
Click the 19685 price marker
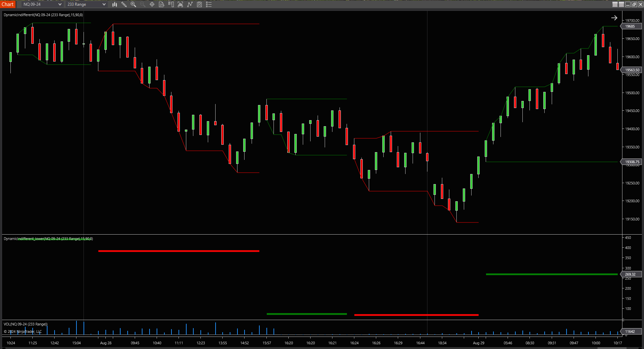(631, 26)
